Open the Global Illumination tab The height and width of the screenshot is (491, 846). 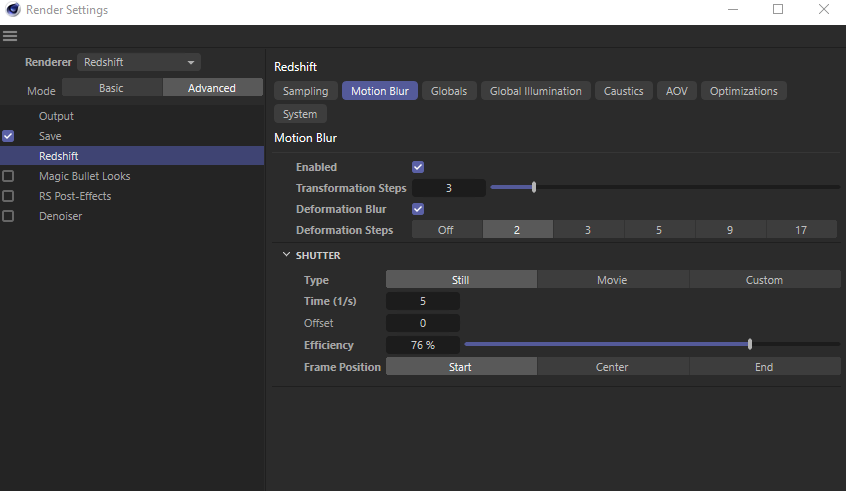click(535, 91)
